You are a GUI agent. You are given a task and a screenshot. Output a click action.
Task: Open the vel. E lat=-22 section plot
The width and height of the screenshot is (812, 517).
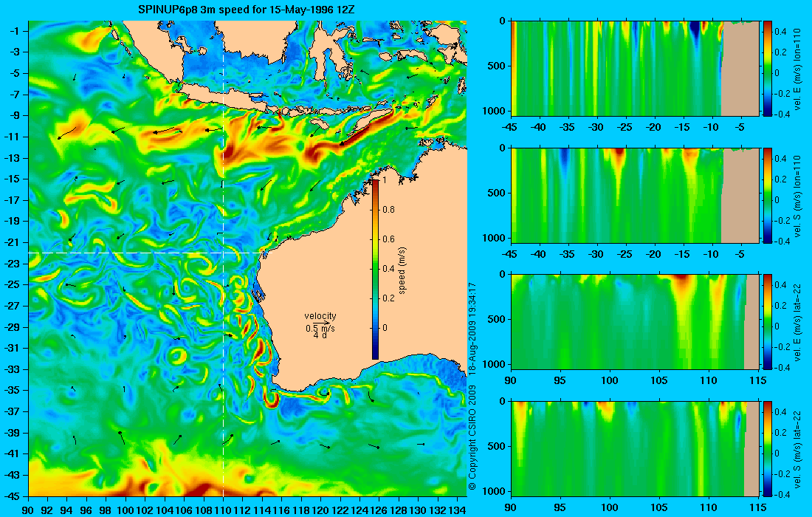[636, 322]
